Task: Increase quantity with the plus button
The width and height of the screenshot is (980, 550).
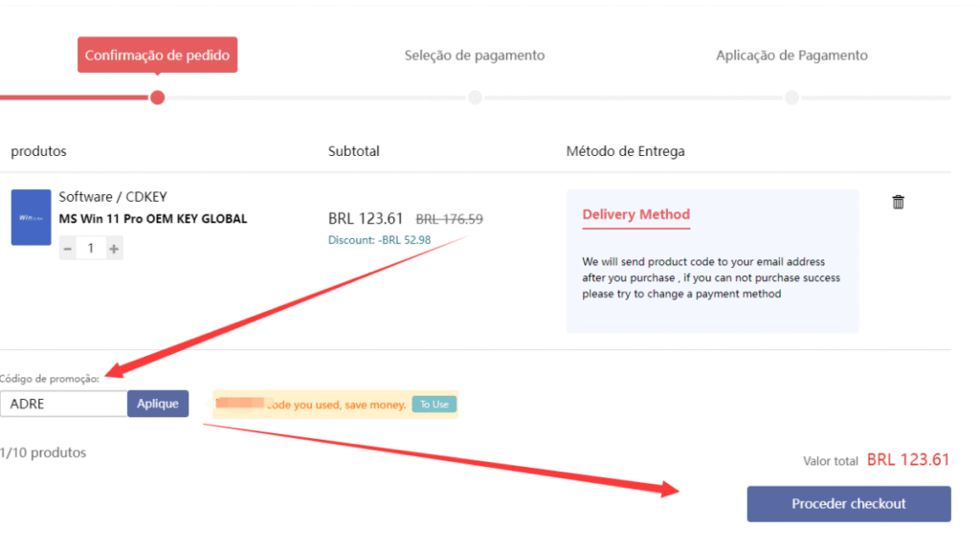Action: tap(114, 249)
